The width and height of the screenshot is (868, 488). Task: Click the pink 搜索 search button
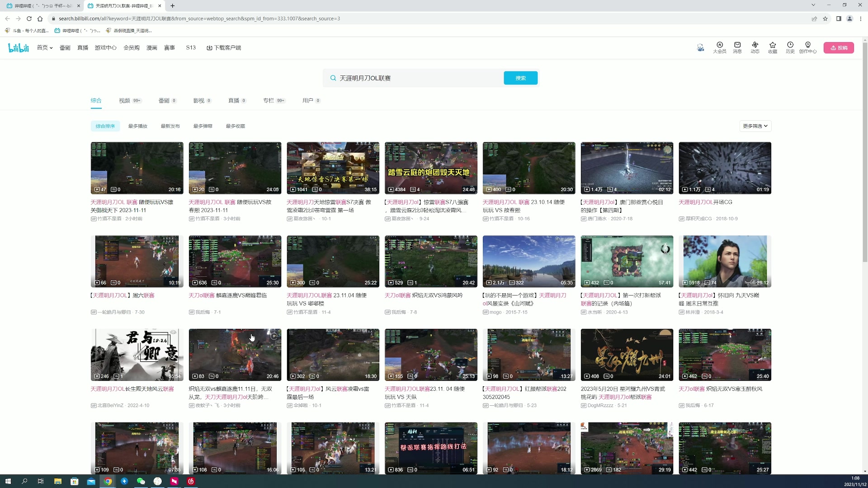(520, 78)
